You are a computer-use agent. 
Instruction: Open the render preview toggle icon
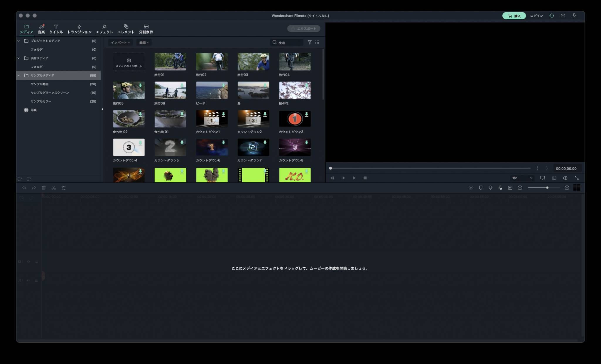471,188
